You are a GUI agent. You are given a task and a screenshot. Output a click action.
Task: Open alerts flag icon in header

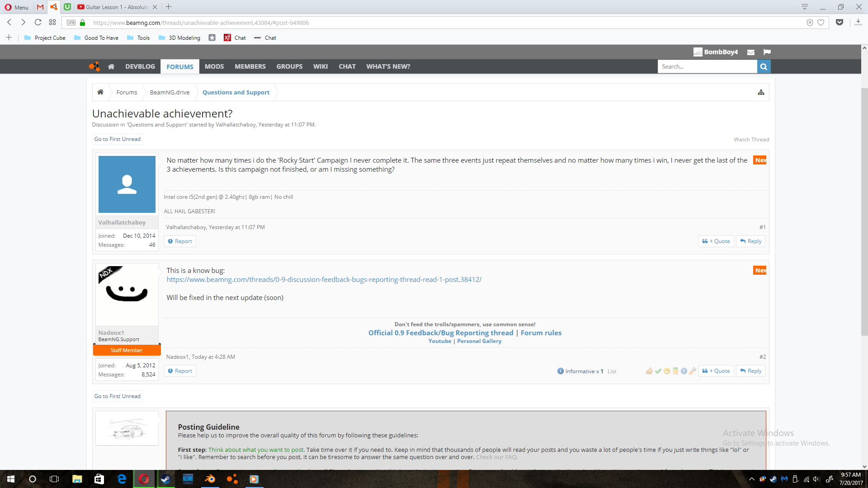click(767, 52)
